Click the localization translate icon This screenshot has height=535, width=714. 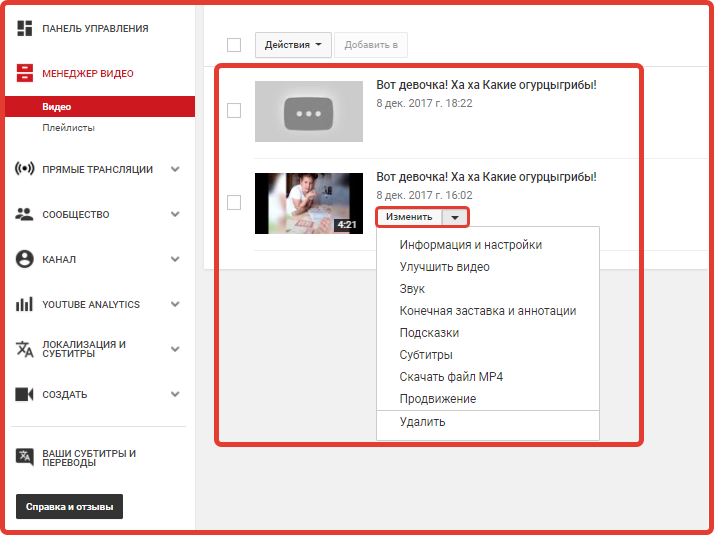point(25,349)
